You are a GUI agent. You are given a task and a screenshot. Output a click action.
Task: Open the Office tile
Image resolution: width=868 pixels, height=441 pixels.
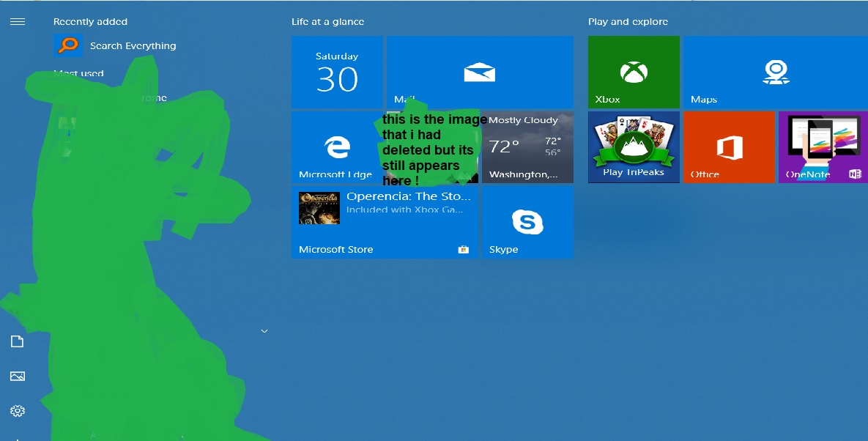coord(729,147)
